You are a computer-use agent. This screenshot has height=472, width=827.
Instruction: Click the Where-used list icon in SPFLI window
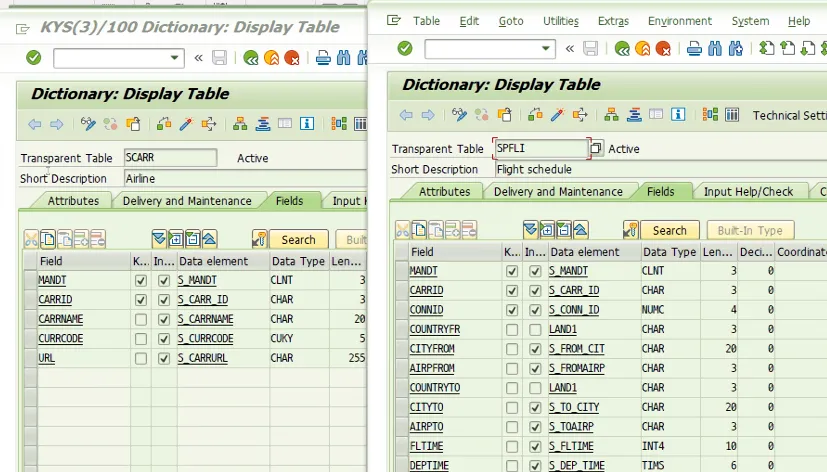pyautogui.click(x=580, y=114)
